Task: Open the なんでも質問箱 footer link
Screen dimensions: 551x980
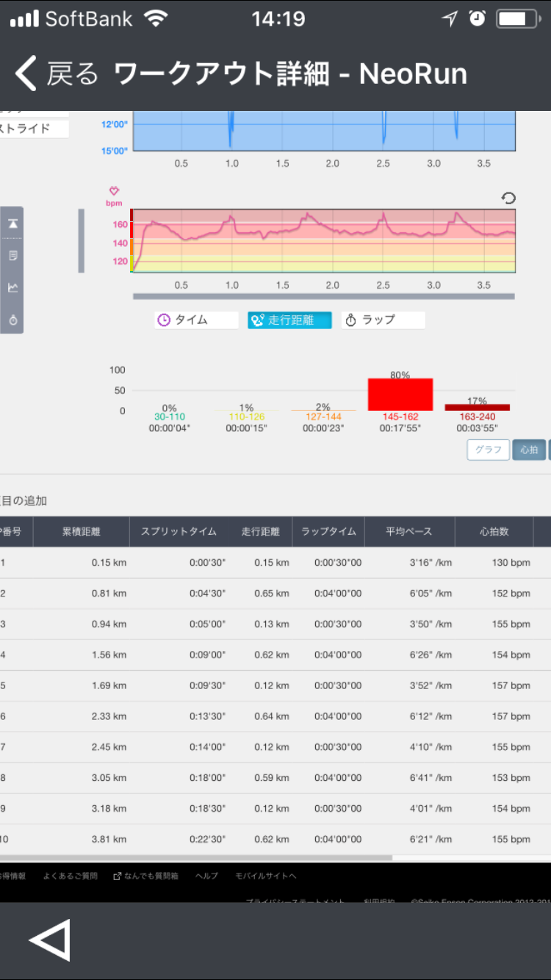Action: (x=145, y=876)
